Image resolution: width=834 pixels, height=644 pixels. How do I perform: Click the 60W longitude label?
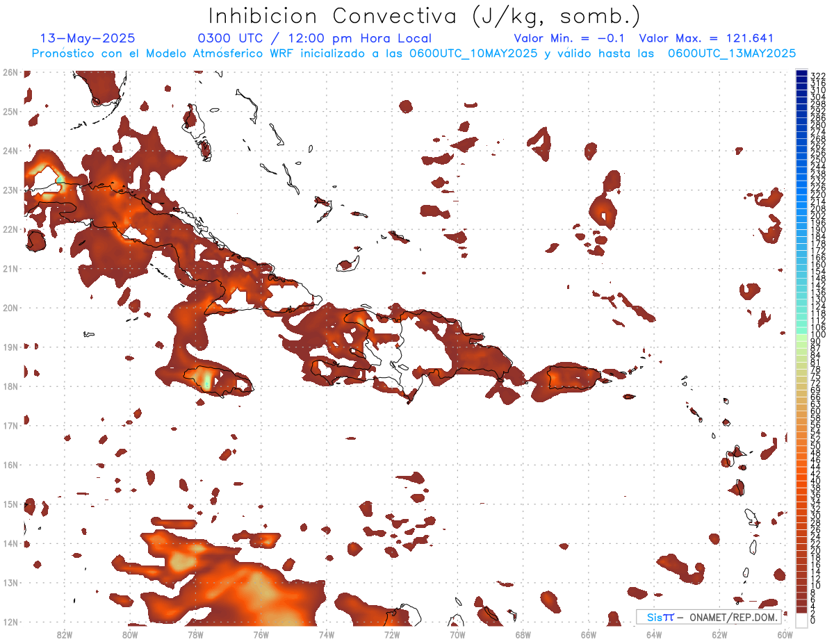tap(785, 634)
